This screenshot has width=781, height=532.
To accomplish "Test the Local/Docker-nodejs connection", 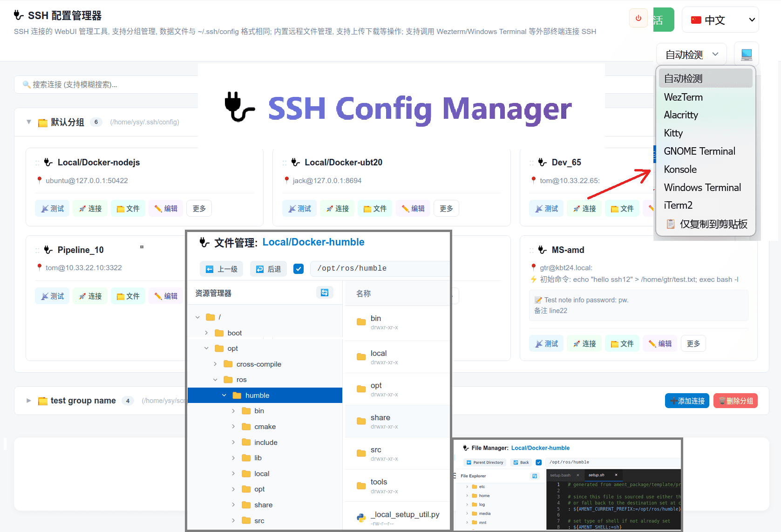I will tap(52, 208).
